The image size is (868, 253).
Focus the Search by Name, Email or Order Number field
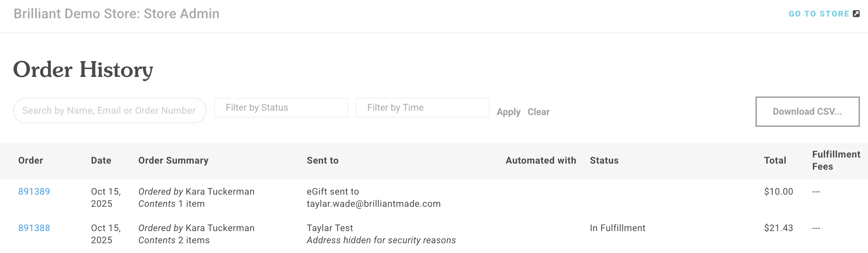point(110,111)
